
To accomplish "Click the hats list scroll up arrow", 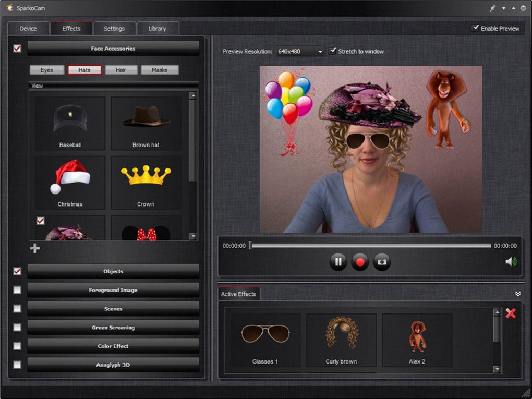I will (x=193, y=95).
